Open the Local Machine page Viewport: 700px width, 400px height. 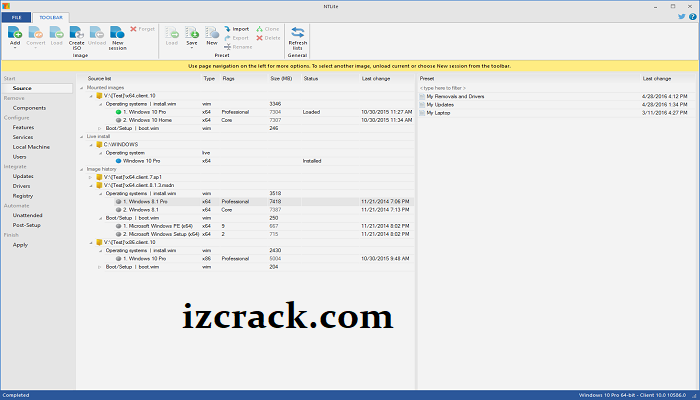tap(31, 147)
